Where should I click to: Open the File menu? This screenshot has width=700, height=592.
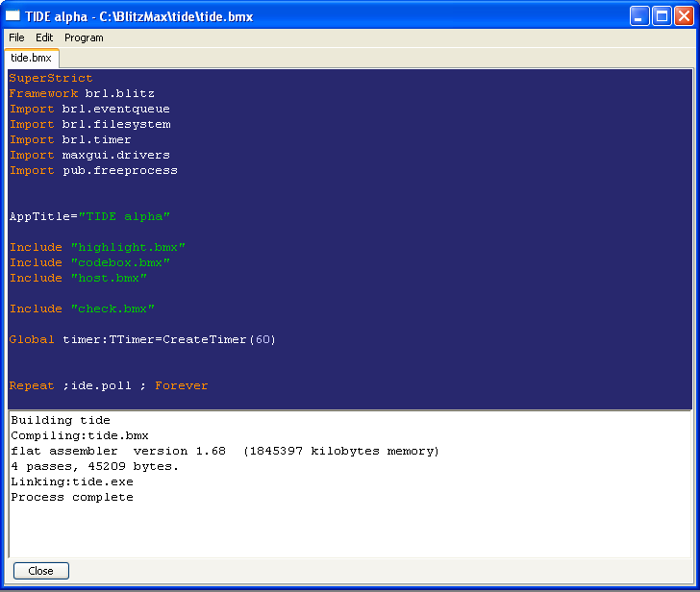16,37
